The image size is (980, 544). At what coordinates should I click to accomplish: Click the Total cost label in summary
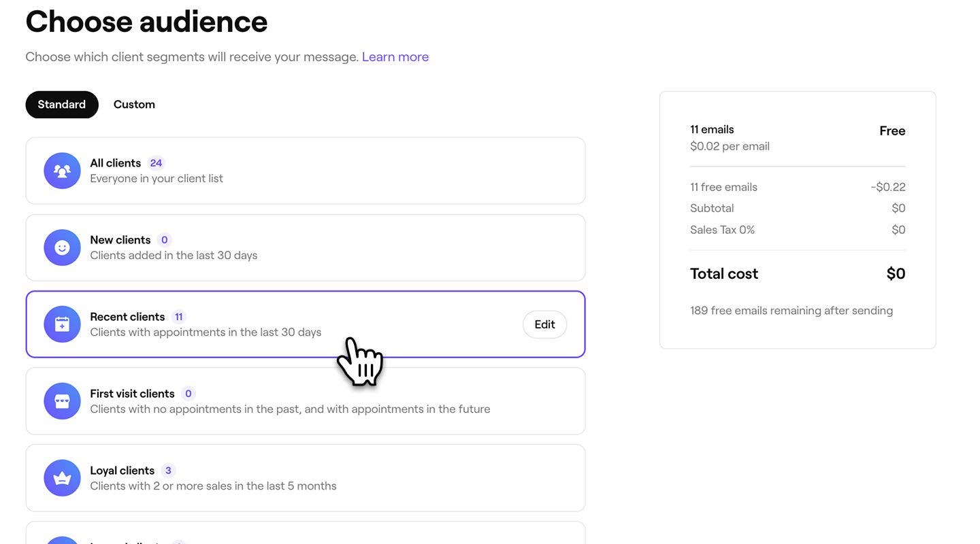tap(723, 274)
